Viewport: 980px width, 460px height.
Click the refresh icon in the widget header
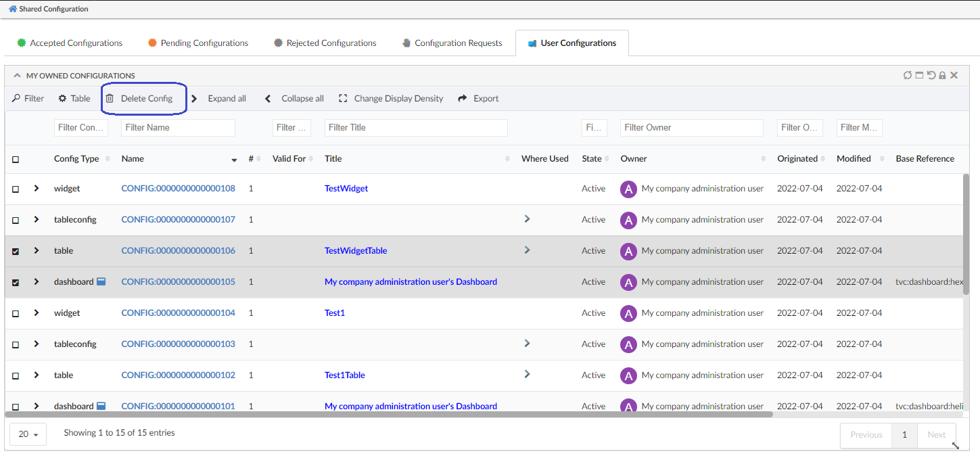coord(908,76)
